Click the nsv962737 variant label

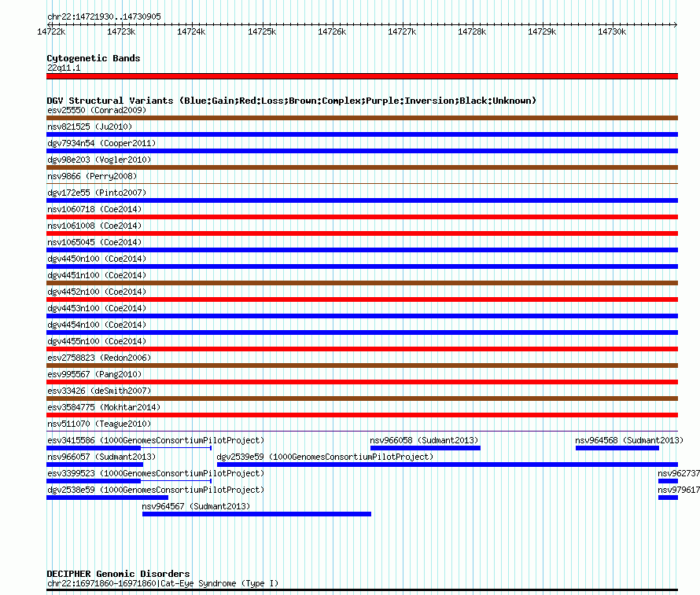click(x=679, y=473)
